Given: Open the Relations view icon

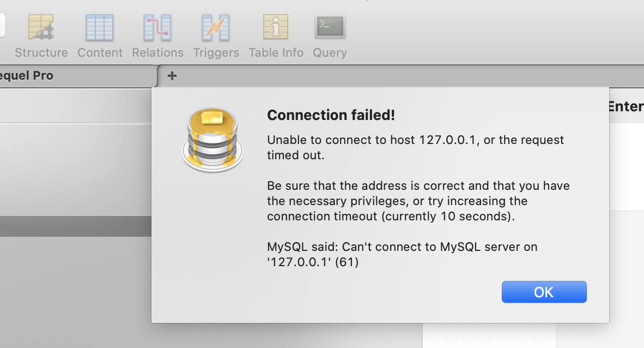Looking at the screenshot, I should pyautogui.click(x=157, y=28).
